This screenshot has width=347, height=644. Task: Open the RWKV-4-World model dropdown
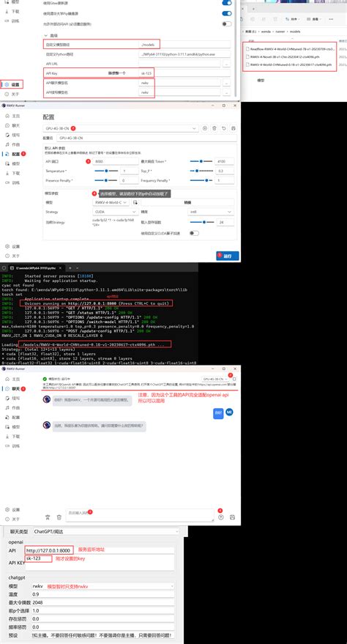(111, 202)
